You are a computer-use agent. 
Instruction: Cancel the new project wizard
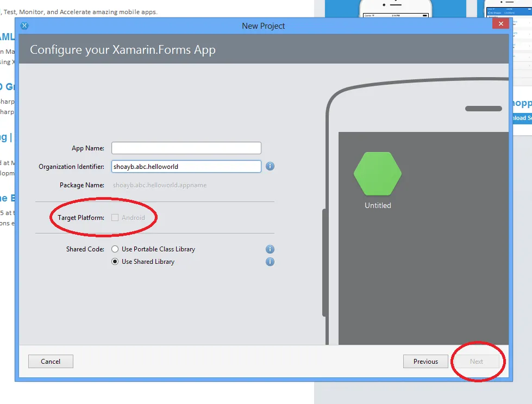[x=51, y=361]
